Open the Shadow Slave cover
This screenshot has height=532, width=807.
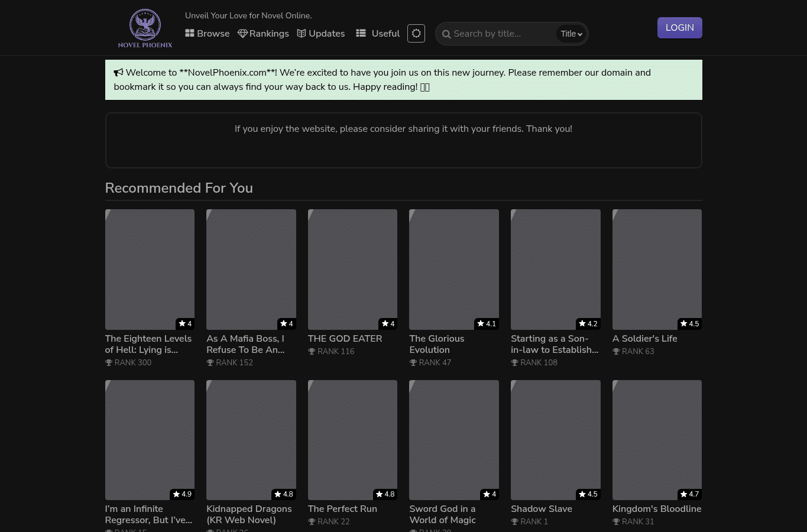click(556, 440)
